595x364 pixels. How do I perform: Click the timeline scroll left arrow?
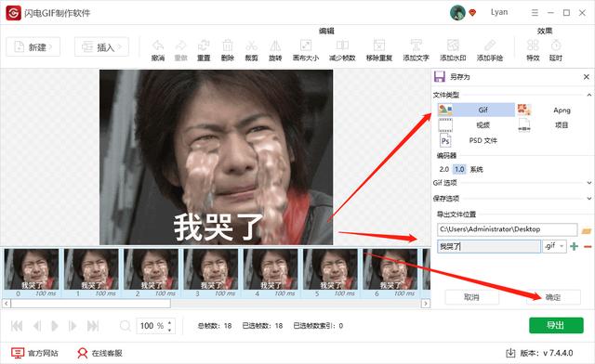pyautogui.click(x=7, y=304)
